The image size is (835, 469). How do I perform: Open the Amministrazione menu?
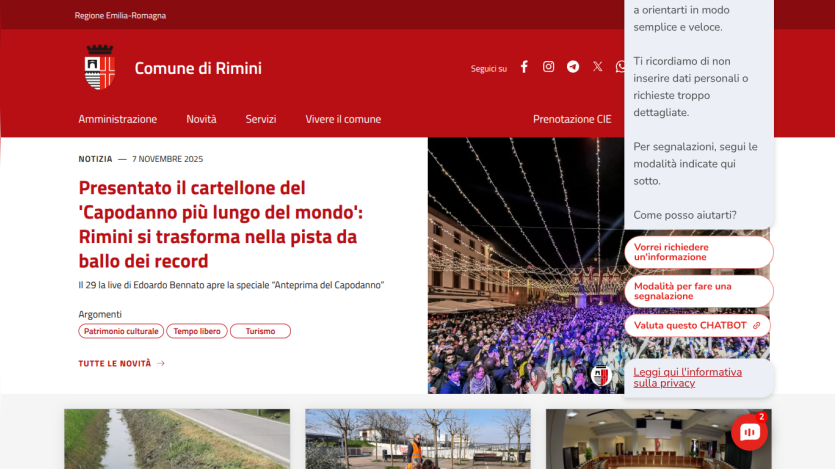pos(118,119)
